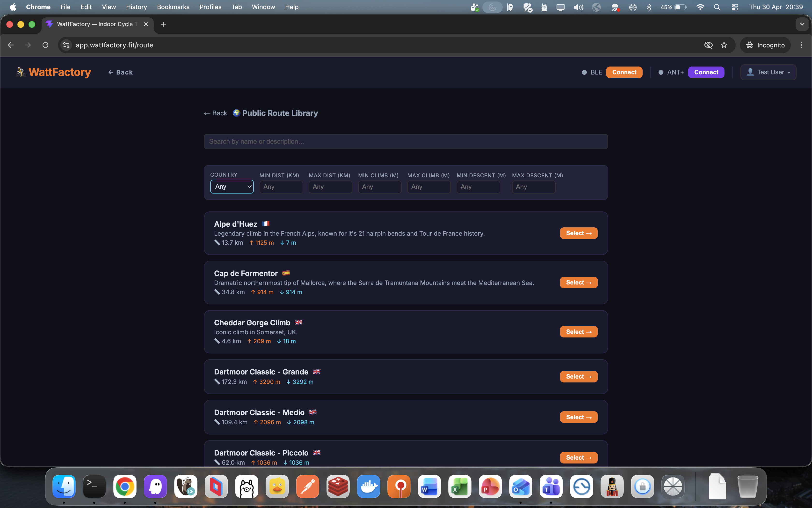The width and height of the screenshot is (812, 508).
Task: Open the View menu
Action: pyautogui.click(x=109, y=7)
